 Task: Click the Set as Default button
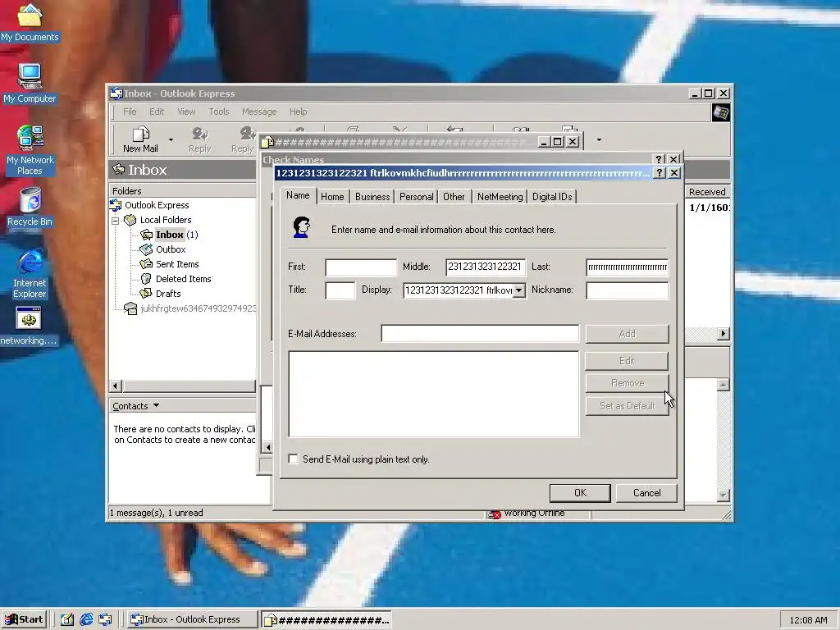[x=627, y=405]
